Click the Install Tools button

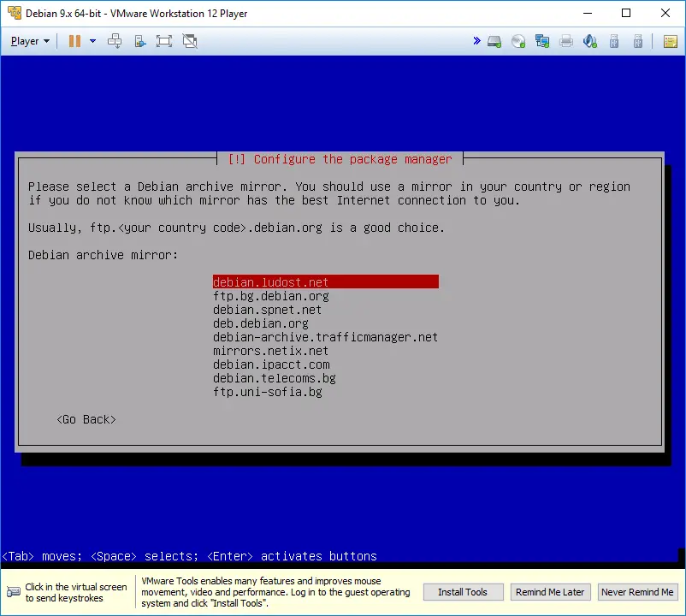(463, 592)
